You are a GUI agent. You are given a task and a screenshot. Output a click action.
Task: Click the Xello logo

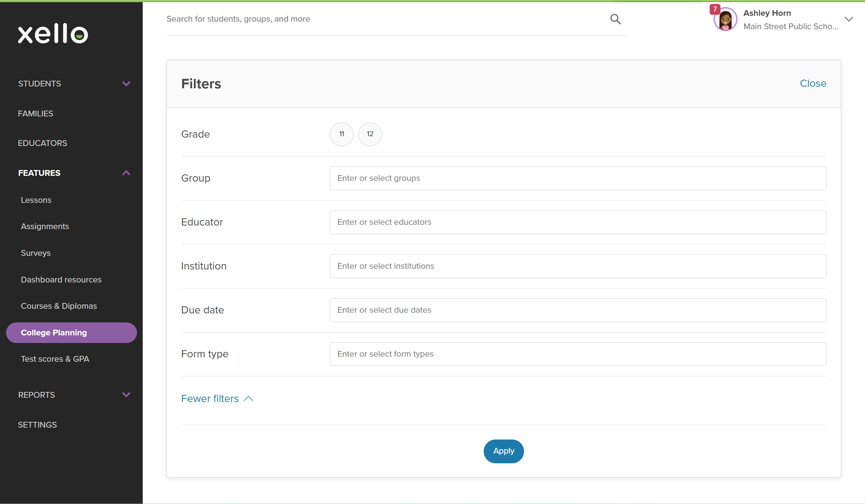[x=53, y=34]
